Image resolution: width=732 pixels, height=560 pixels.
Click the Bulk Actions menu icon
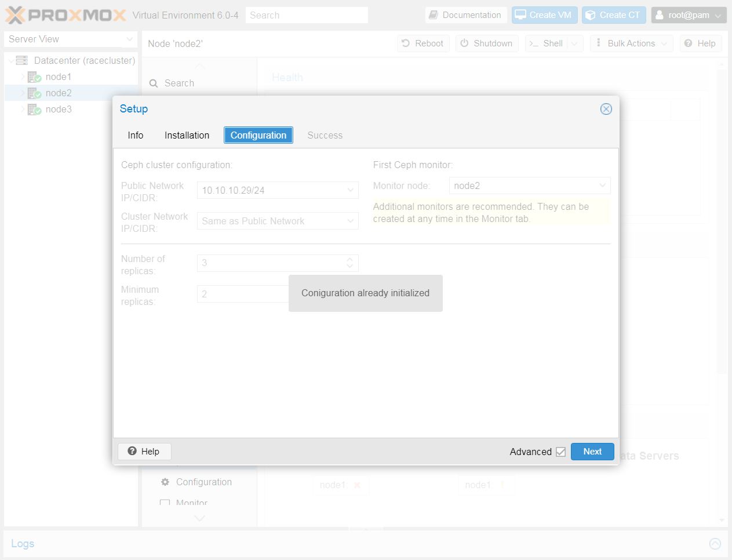599,43
